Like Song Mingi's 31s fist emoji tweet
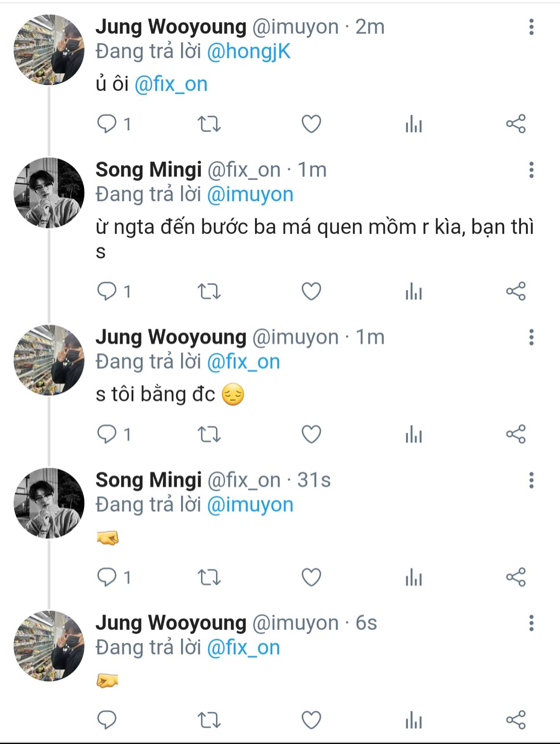 pos(311,577)
